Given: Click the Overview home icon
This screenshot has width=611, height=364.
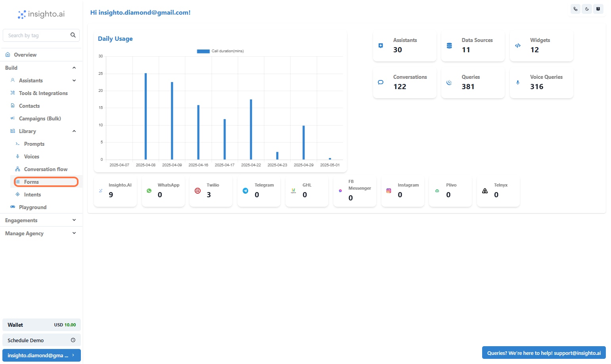Looking at the screenshot, I should click(8, 55).
